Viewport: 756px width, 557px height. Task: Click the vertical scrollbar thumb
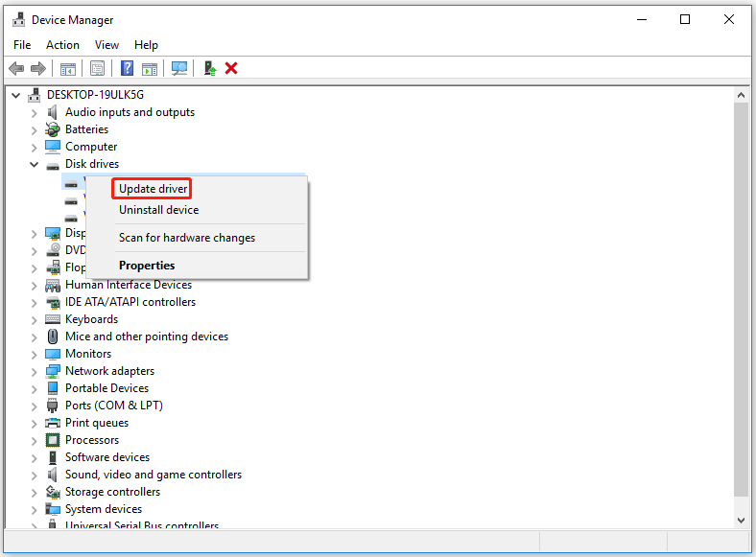click(x=741, y=299)
